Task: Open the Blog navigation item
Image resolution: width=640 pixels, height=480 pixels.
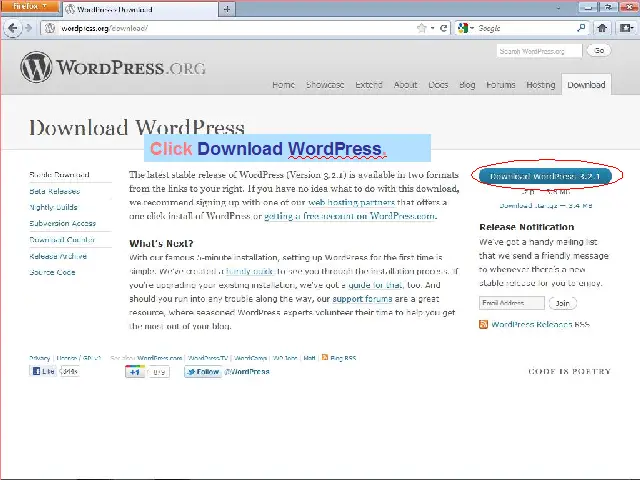Action: pyautogui.click(x=467, y=85)
